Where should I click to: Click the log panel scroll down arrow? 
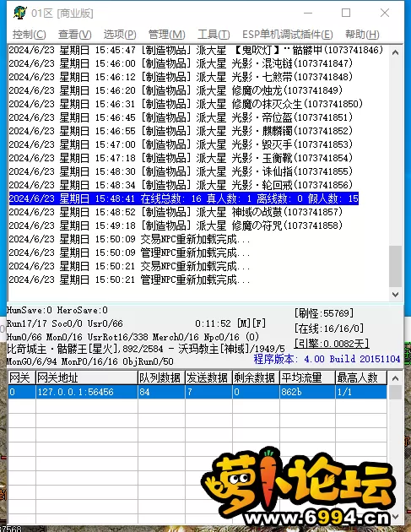click(395, 295)
